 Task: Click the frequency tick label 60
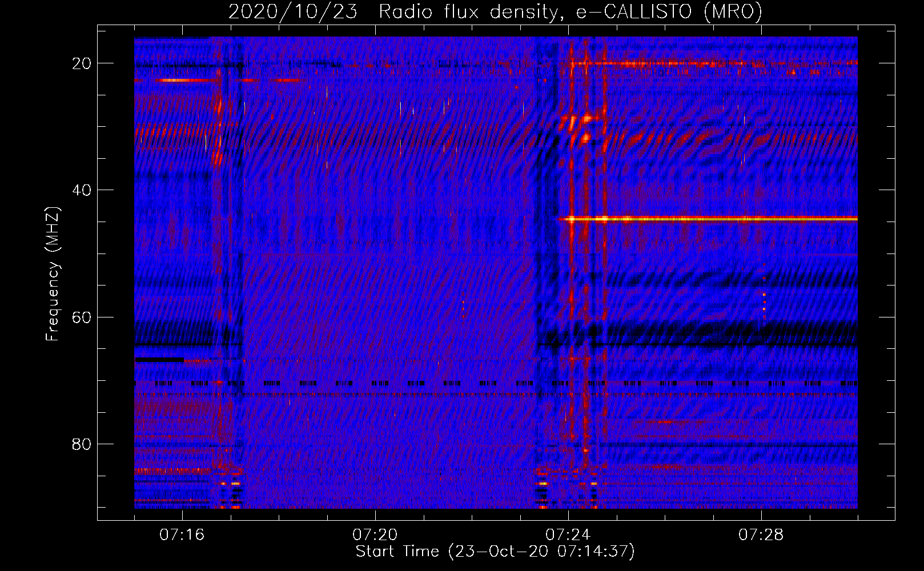pyautogui.click(x=82, y=317)
